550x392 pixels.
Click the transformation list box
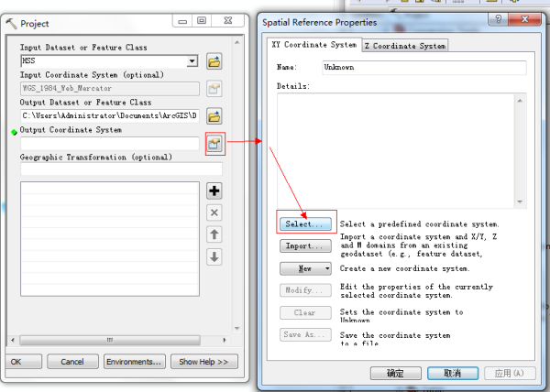[110, 239]
